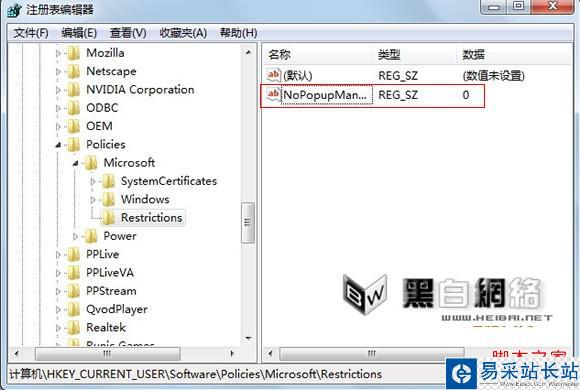Expand the Netscape key
The image size is (580, 390).
(x=58, y=71)
